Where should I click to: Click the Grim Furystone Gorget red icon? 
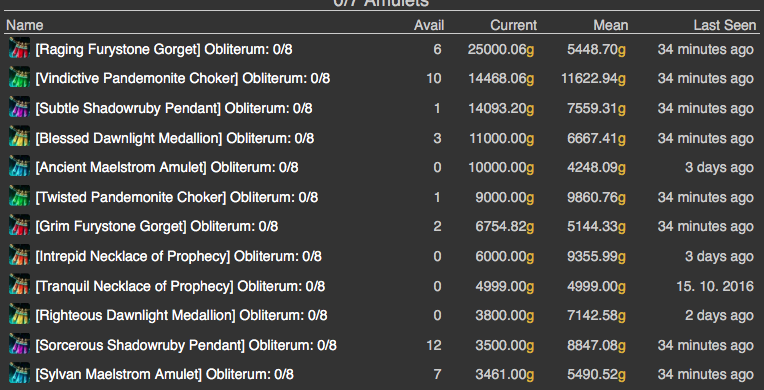point(19,226)
